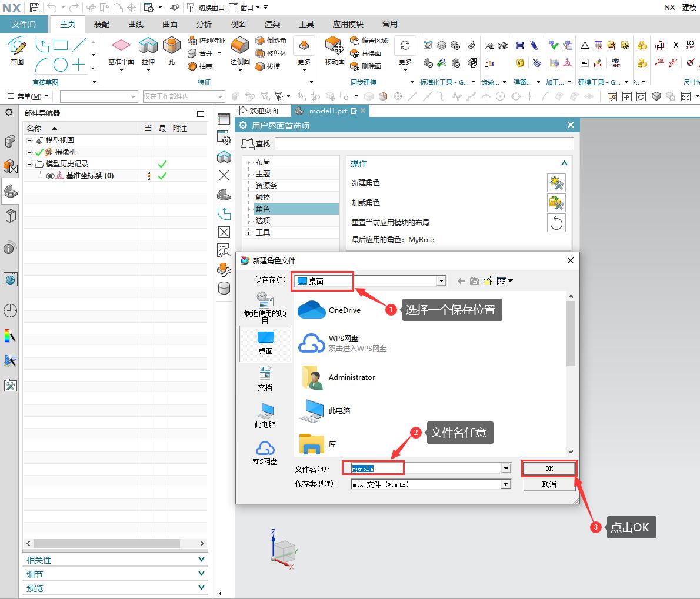
Task: Click the Load Role (加载角色) icon button
Action: pyautogui.click(x=556, y=203)
